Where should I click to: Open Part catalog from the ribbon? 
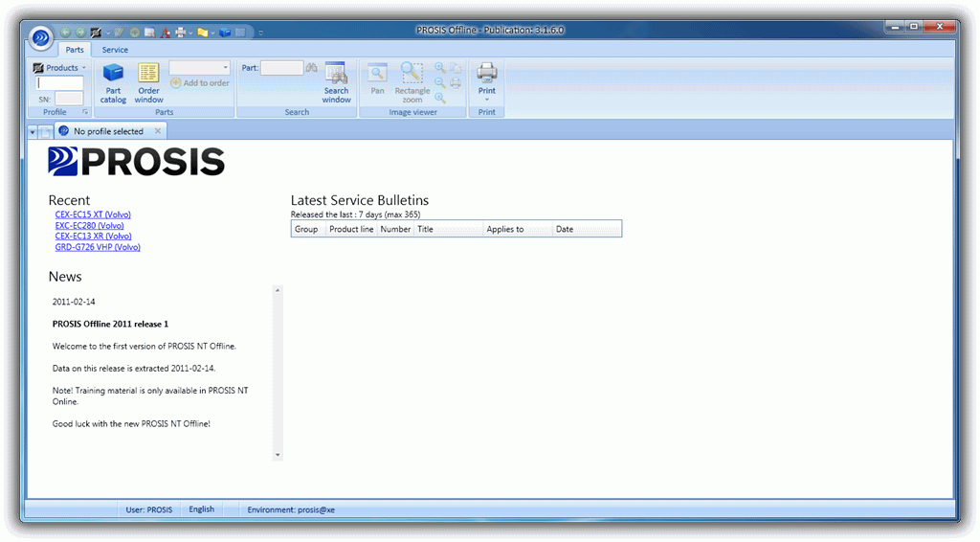point(113,83)
